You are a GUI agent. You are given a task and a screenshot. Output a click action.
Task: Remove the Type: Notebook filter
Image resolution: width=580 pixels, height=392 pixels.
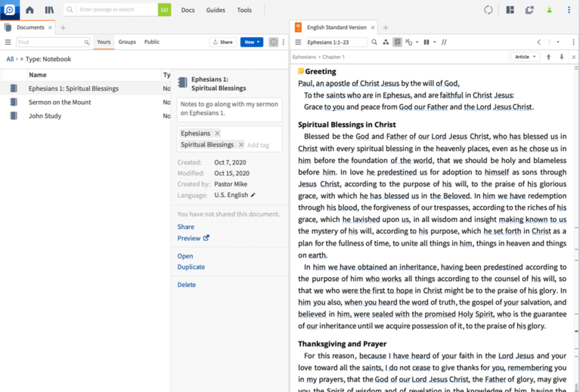pos(22,59)
